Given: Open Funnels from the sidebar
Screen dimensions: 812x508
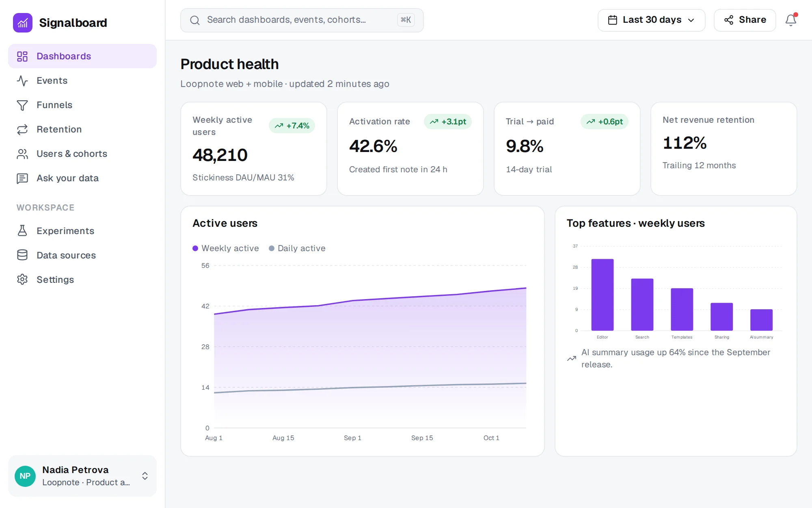Looking at the screenshot, I should coord(82,105).
